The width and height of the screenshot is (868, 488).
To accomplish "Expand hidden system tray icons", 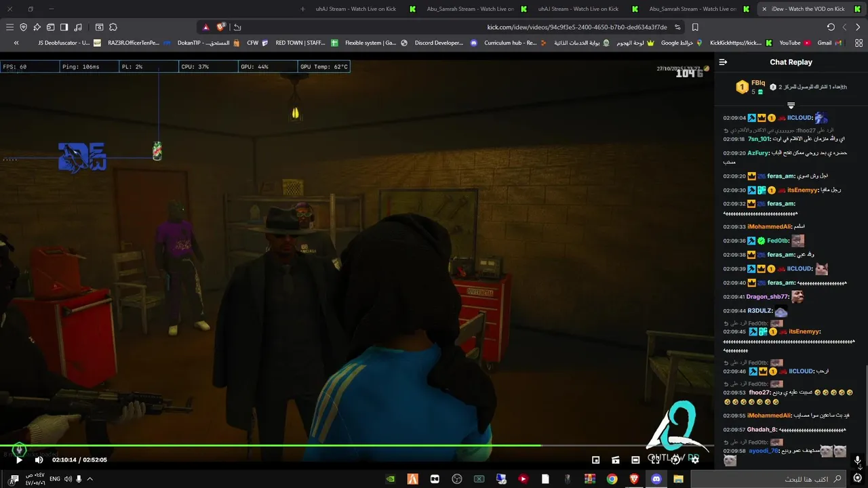I will (x=90, y=479).
